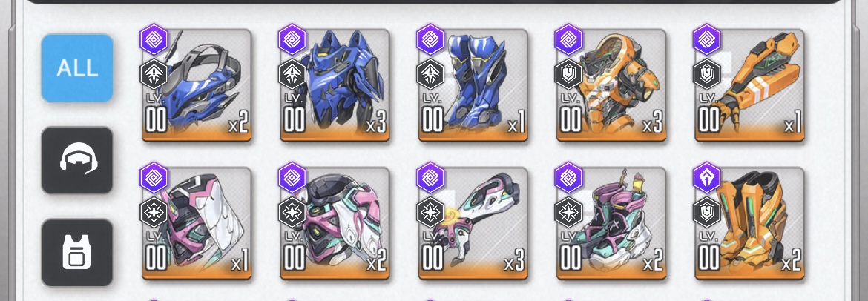
Task: Select pink teal chest armor x2
Action: [335, 224]
